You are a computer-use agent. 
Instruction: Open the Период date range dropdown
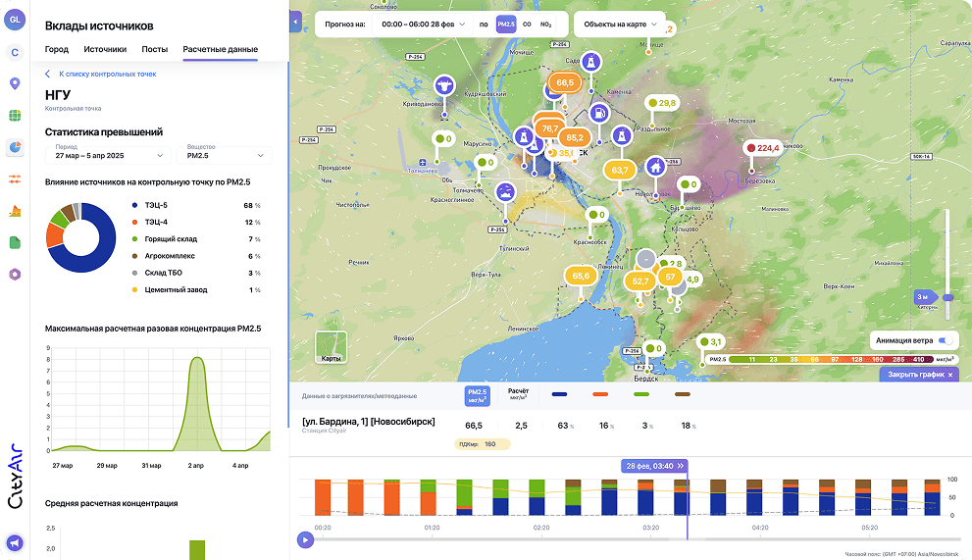click(108, 155)
